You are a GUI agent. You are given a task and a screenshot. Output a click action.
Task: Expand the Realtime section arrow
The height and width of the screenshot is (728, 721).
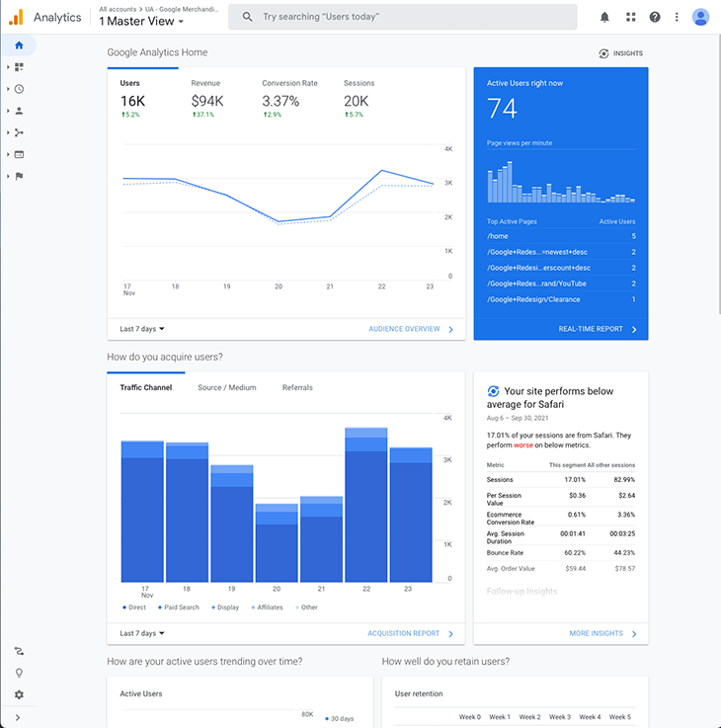8,89
